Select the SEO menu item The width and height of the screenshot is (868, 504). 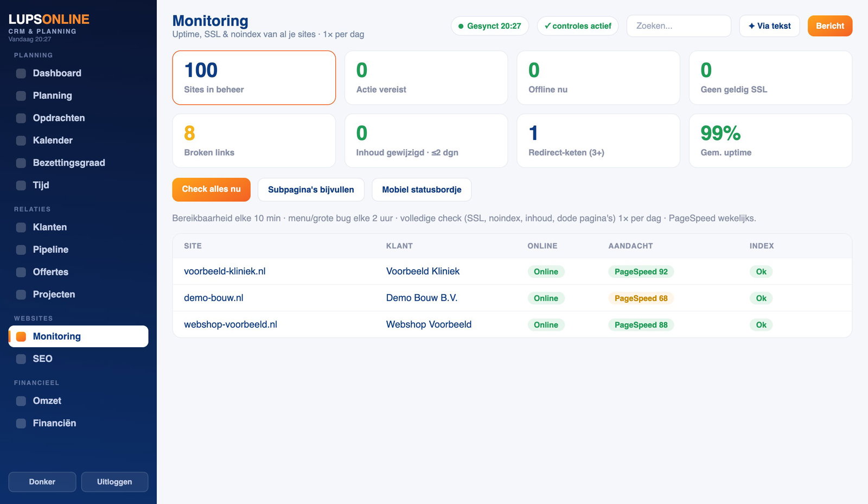(x=78, y=359)
